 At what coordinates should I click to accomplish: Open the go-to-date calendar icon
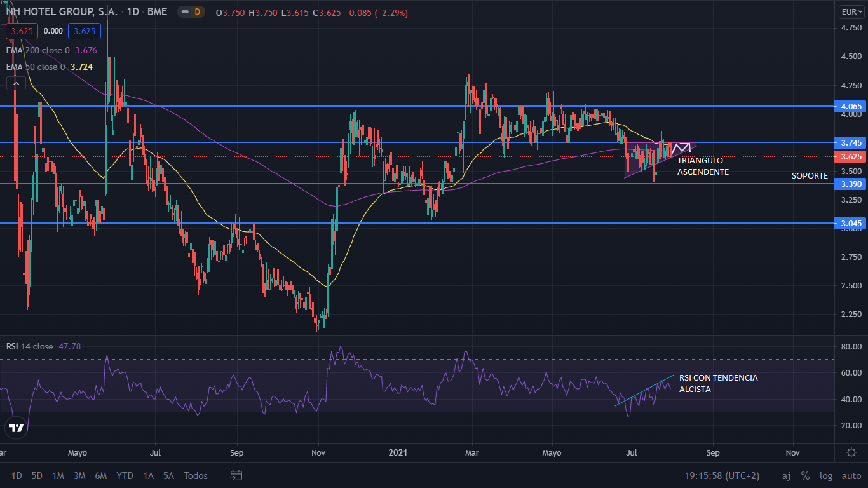236,475
